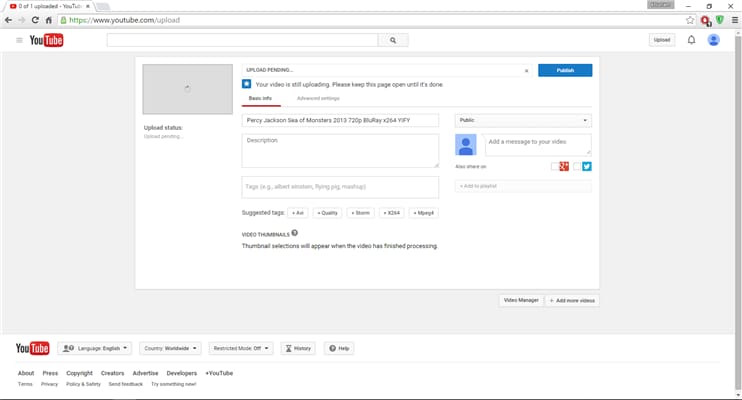Click the gray video preview thumbnail
This screenshot has width=742, height=400.
pos(187,89)
